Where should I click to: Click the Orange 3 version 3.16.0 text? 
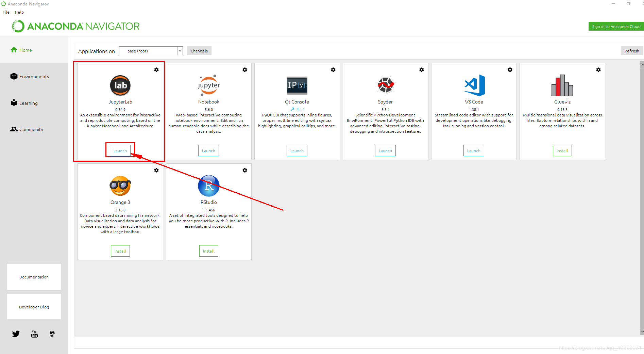(120, 210)
